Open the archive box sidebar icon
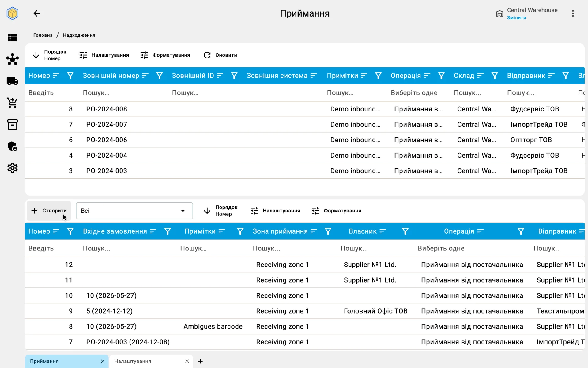Viewport: 588px width, 368px height. (13, 125)
